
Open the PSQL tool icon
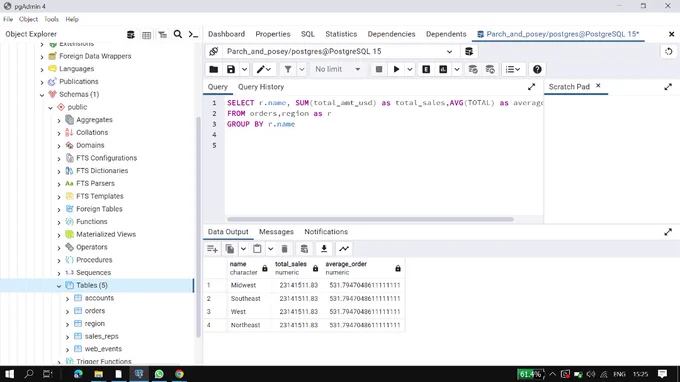click(x=193, y=34)
